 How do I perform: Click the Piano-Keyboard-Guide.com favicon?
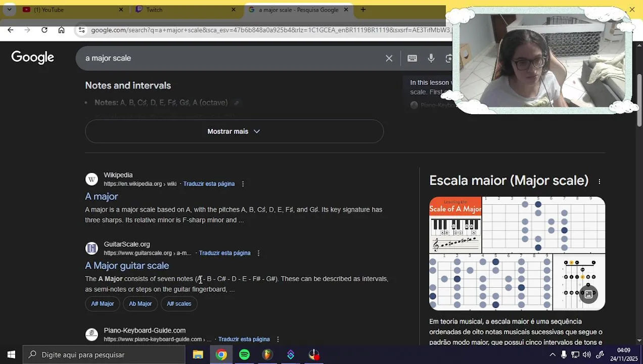[x=91, y=334]
